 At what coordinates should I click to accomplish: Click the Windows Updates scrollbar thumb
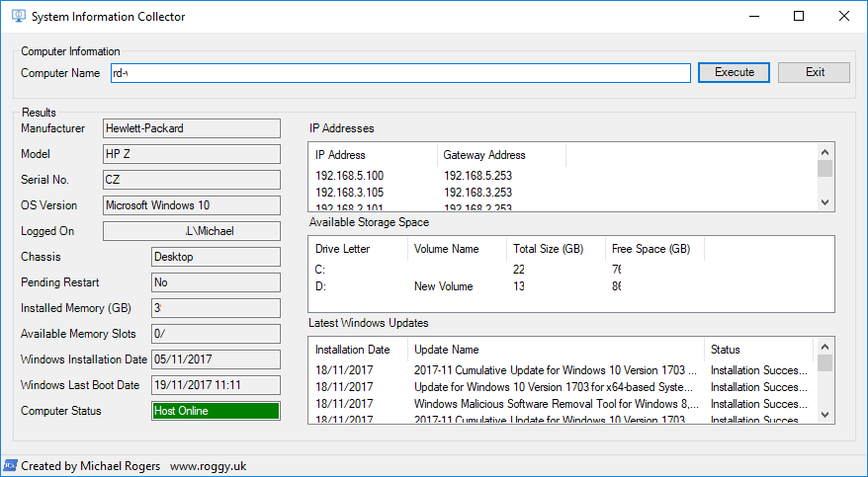825,363
